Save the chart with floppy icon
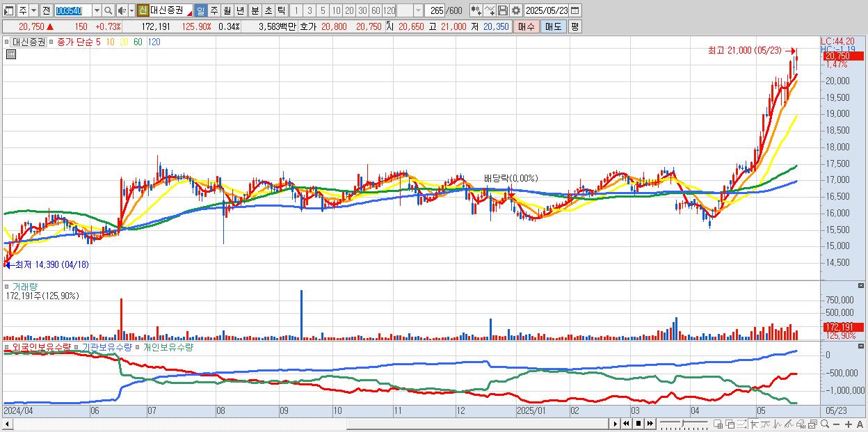 point(503,10)
